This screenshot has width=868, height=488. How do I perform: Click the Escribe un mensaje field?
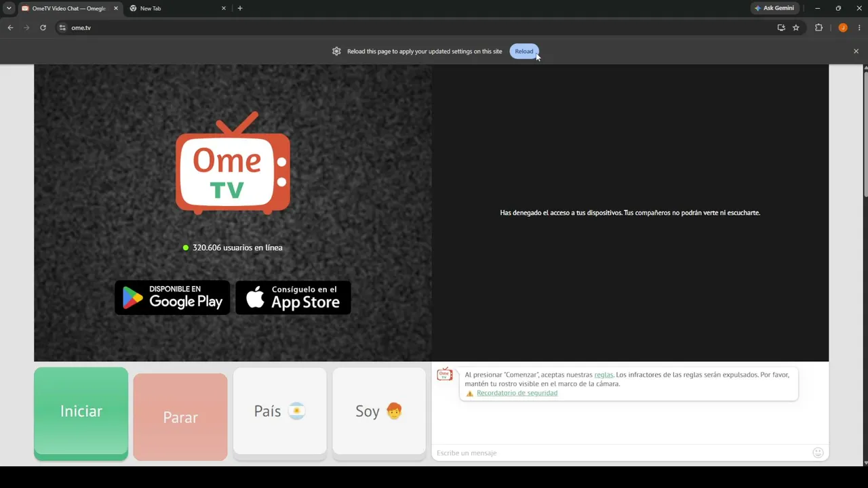tap(620, 453)
